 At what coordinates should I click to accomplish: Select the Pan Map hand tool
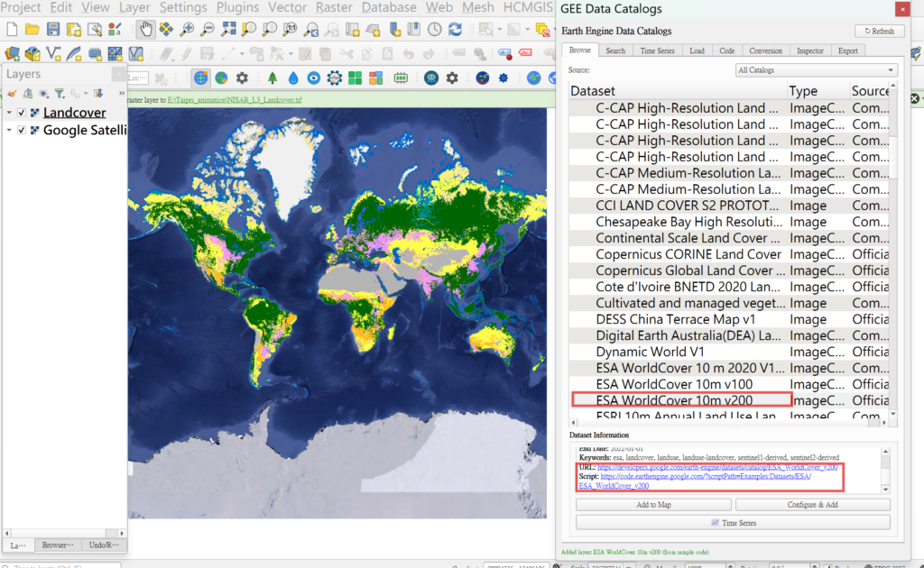point(146,30)
